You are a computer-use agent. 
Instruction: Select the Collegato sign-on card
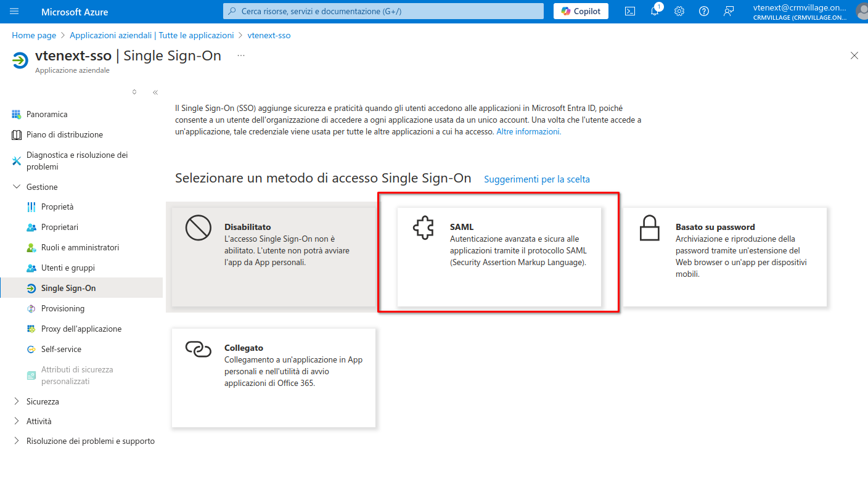[273, 377]
